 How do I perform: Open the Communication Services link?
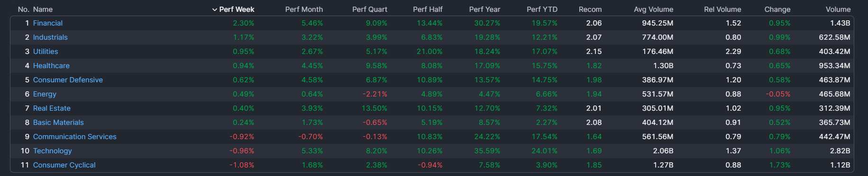point(75,137)
